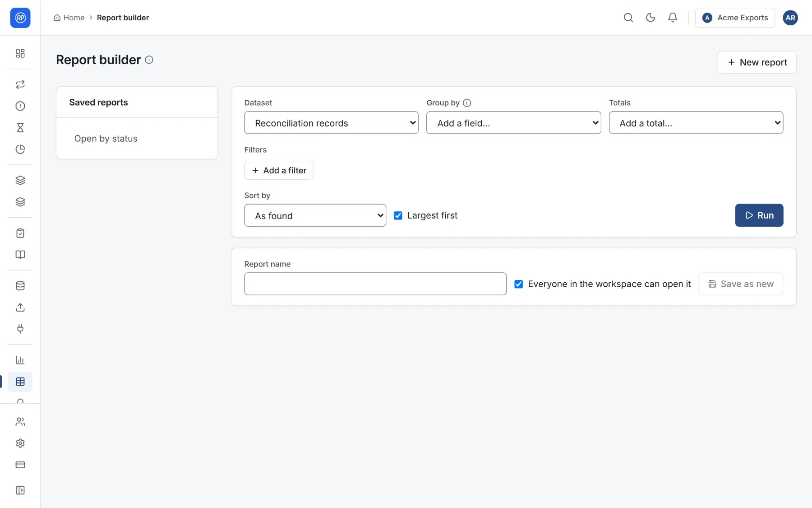The width and height of the screenshot is (812, 508).
Task: Toggle the sidebar collapse panel icon
Action: (x=20, y=490)
